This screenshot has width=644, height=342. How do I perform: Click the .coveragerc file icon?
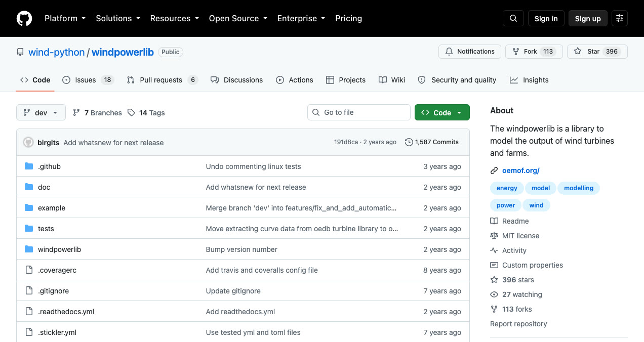pyautogui.click(x=29, y=270)
